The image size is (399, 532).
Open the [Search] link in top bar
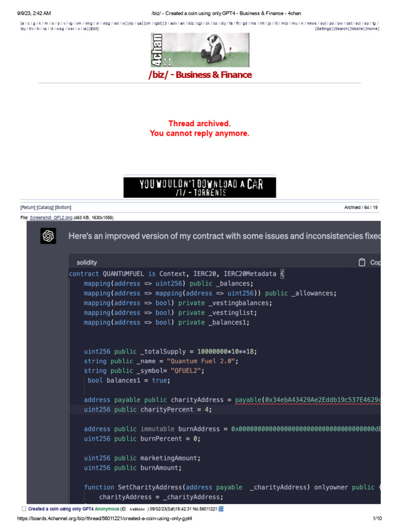click(x=341, y=29)
